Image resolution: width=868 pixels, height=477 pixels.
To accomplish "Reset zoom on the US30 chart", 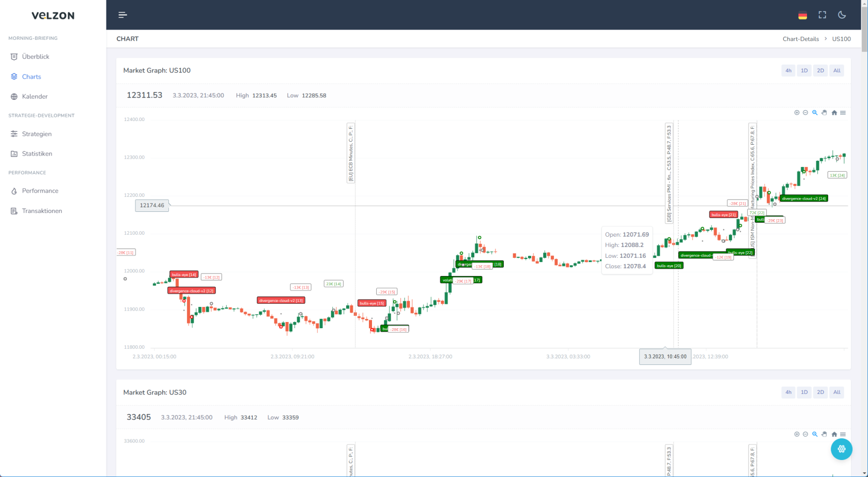I will coord(834,434).
